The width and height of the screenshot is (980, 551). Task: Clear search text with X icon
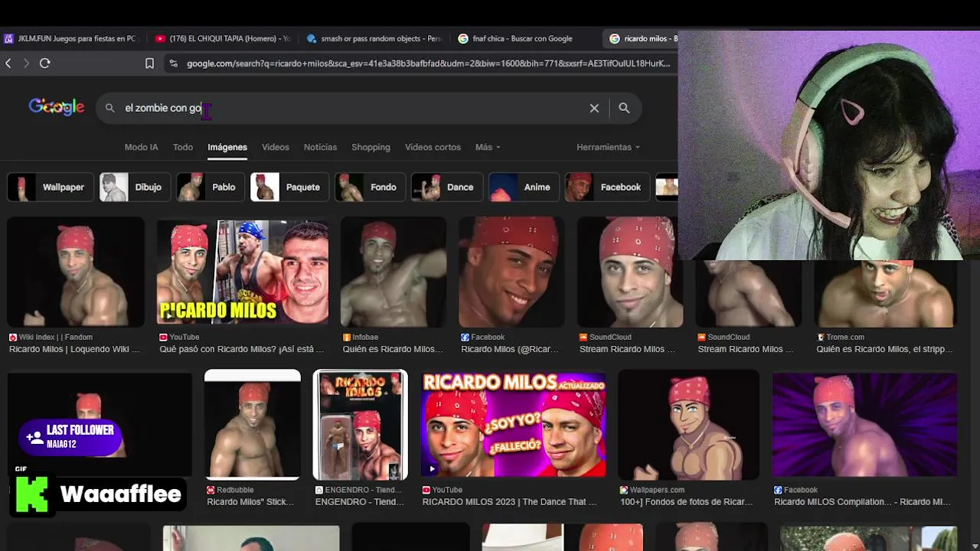[x=594, y=108]
